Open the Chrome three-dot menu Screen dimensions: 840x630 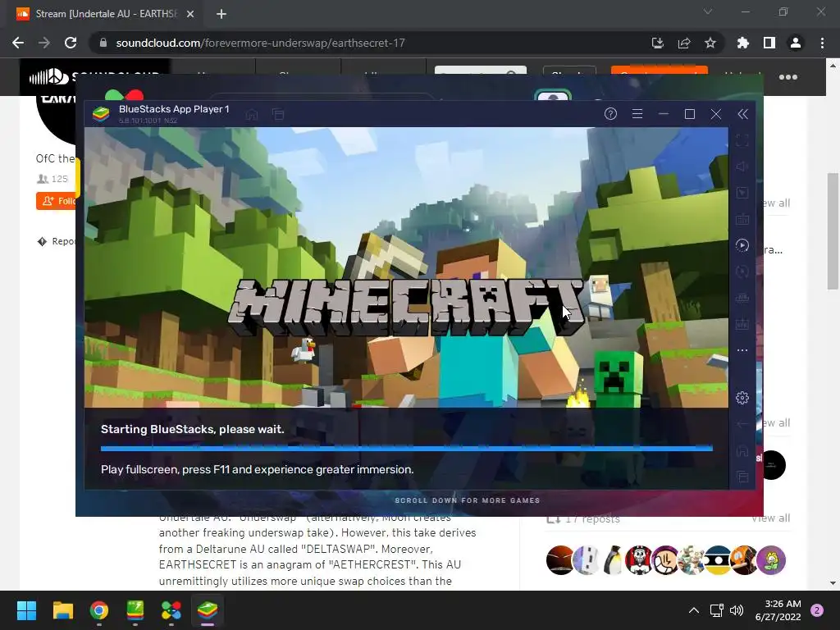coord(822,43)
